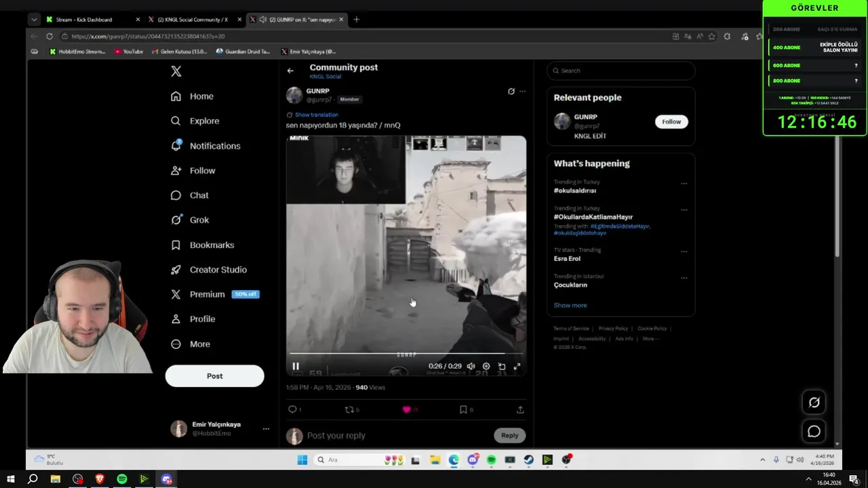Click the Post button in the sidebar
This screenshot has height=488, width=868.
214,376
